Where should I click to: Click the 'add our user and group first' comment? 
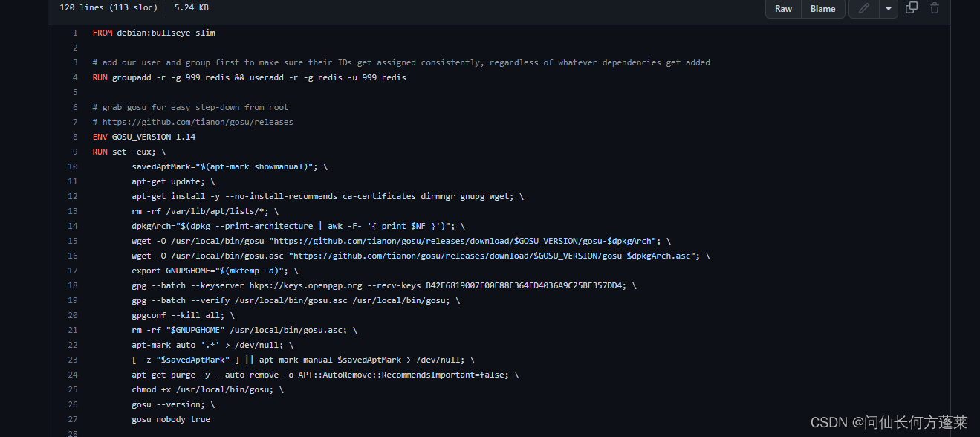401,62
